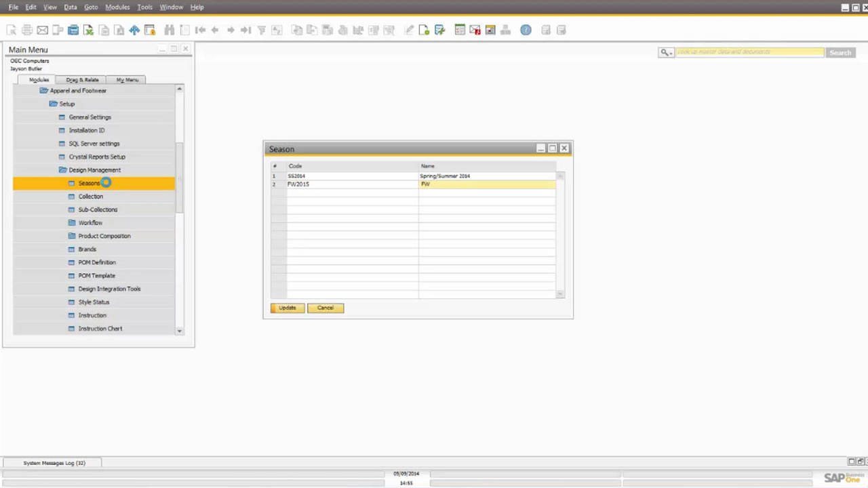Click the binoculars Find icon
868x488 pixels.
point(170,30)
